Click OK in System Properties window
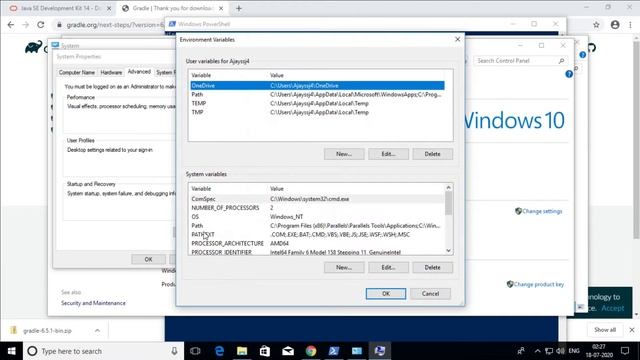The height and width of the screenshot is (360, 640). tap(149, 259)
